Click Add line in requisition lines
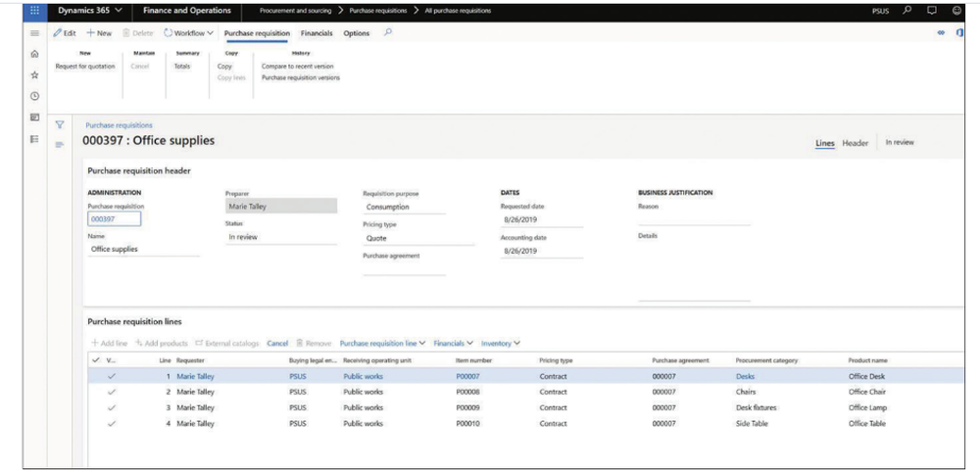 pyautogui.click(x=110, y=344)
